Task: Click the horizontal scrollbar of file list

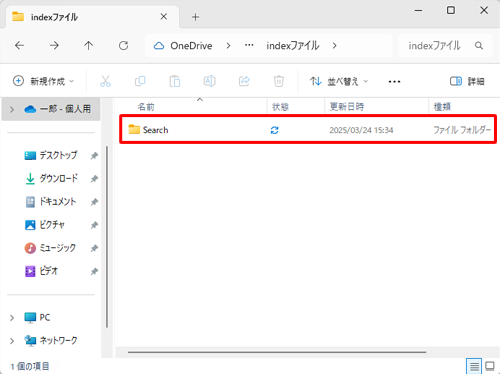Action: pyautogui.click(x=277, y=352)
